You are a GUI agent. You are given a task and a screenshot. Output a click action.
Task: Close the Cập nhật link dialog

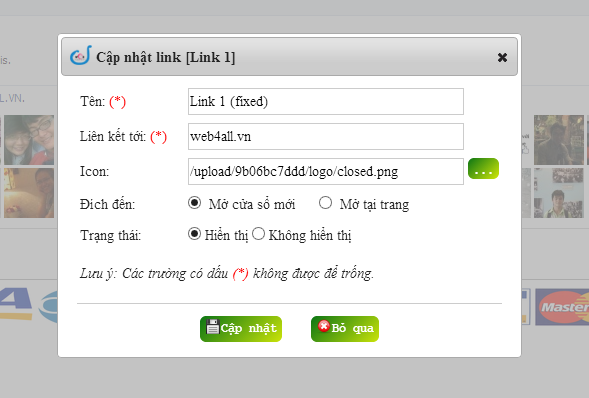[502, 57]
